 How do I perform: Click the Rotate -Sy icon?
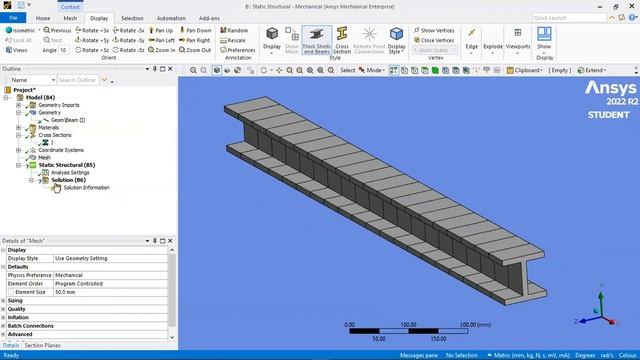click(x=116, y=40)
